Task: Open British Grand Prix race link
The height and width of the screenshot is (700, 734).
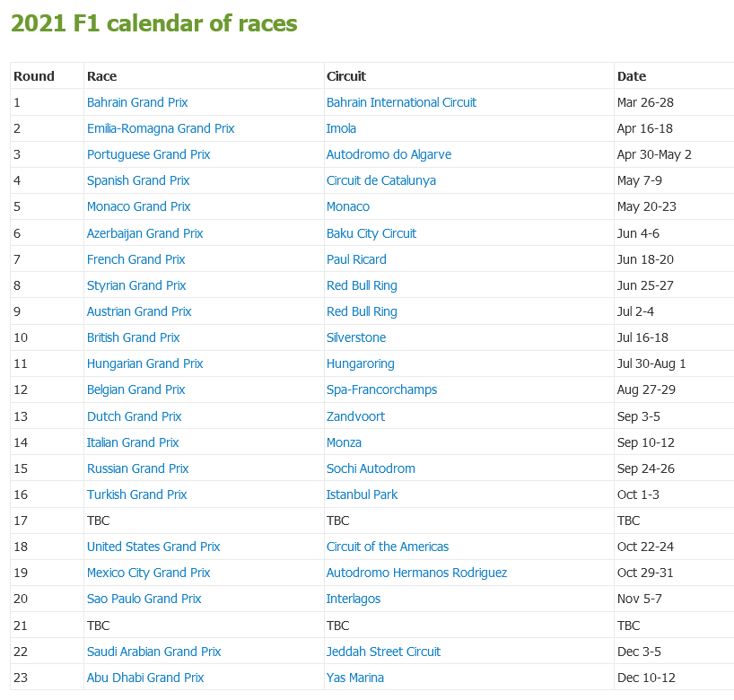Action: pyautogui.click(x=134, y=337)
